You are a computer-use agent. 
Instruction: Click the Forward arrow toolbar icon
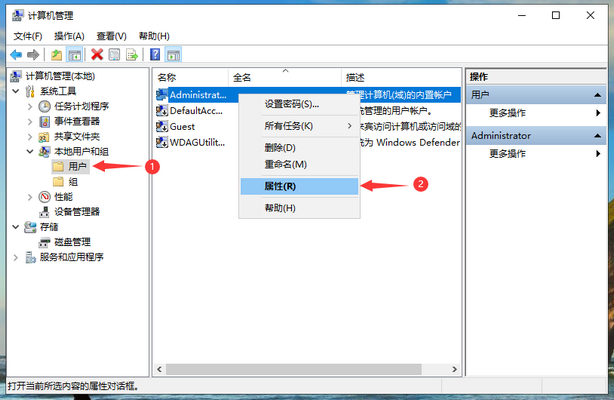pyautogui.click(x=33, y=54)
